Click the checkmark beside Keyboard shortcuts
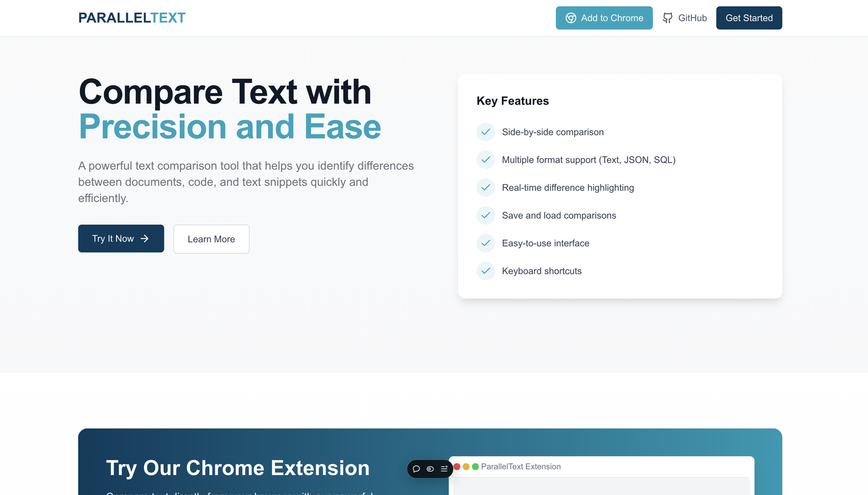The width and height of the screenshot is (868, 495). click(486, 271)
